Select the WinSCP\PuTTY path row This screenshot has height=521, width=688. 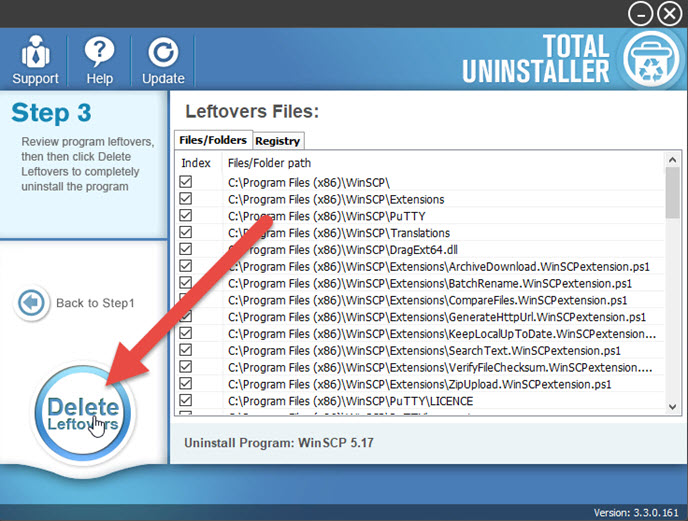(x=327, y=216)
